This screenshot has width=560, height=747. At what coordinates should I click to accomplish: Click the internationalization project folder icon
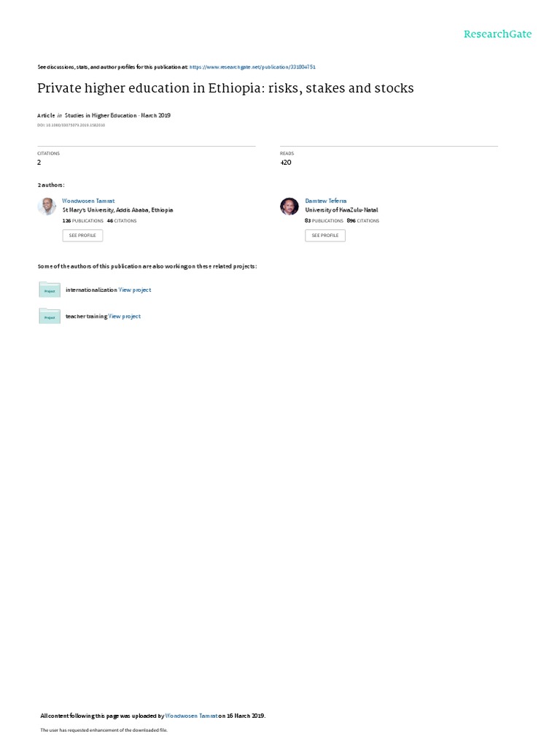(50, 290)
